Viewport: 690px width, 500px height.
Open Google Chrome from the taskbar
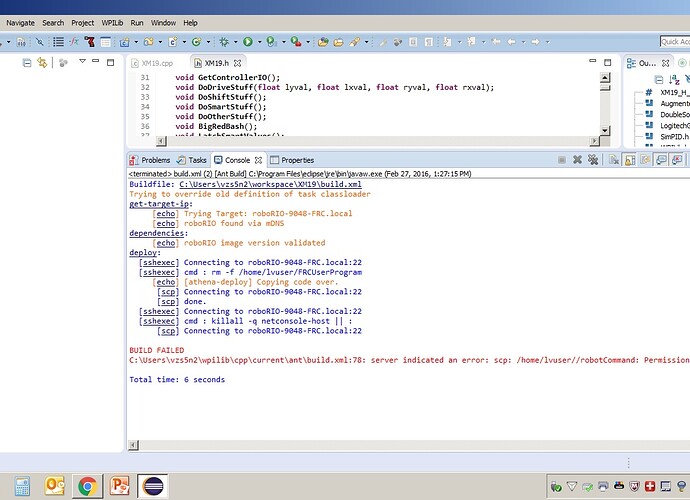click(x=87, y=486)
